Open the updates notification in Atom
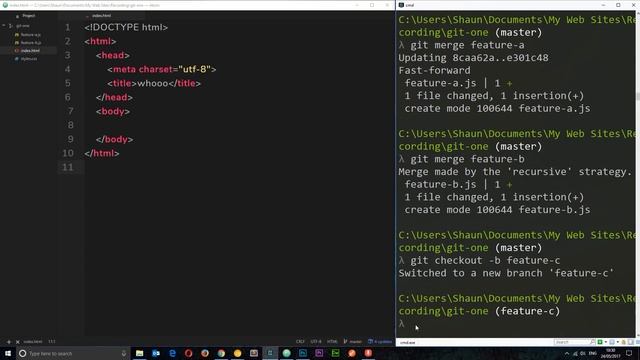Viewport: 640px width, 360px height. click(380, 342)
